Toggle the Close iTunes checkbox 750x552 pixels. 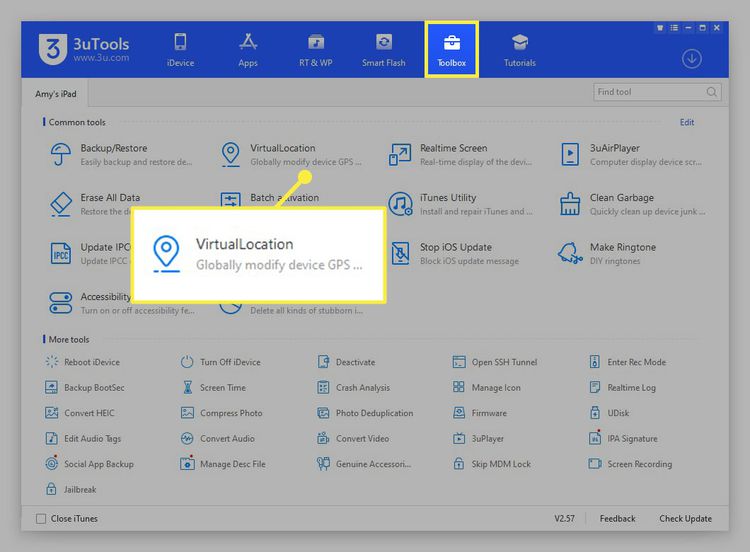[41, 519]
